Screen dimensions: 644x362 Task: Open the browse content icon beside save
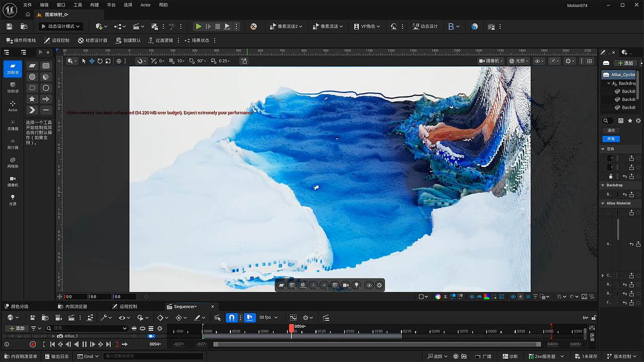click(24, 26)
